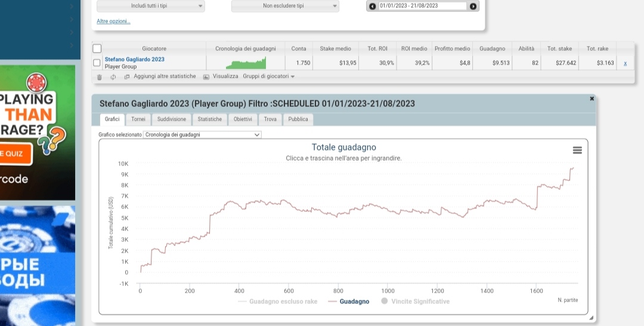Open the Grafico selezionato dropdown
Screen dimensions: 644x326
point(202,135)
